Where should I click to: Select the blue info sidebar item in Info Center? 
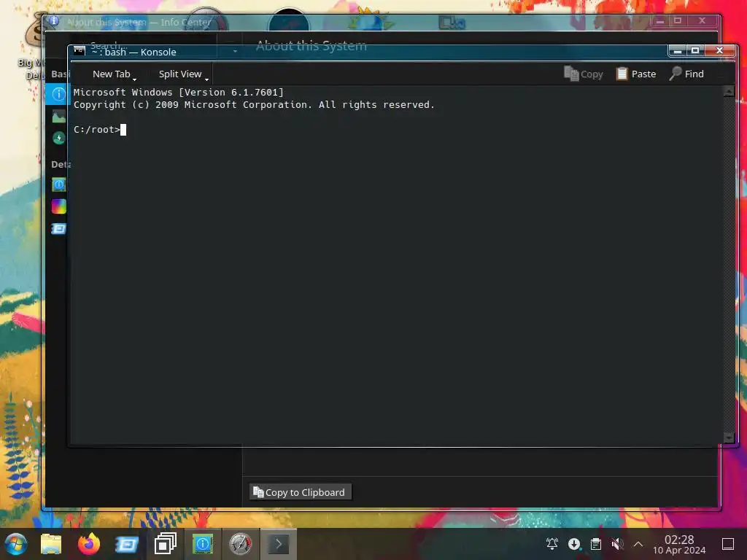coord(58,94)
